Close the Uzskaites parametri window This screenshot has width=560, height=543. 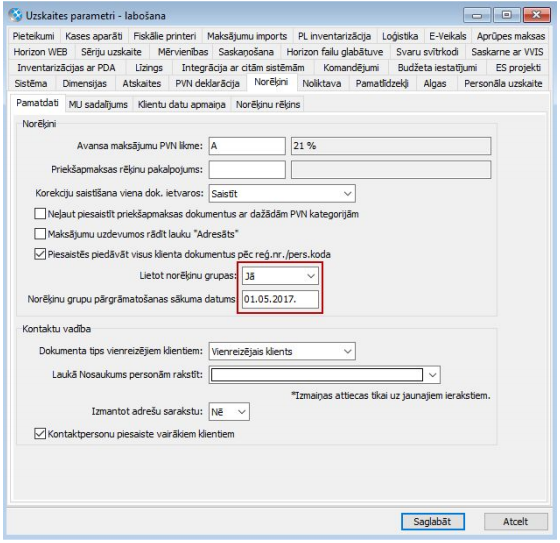pyautogui.click(x=536, y=15)
